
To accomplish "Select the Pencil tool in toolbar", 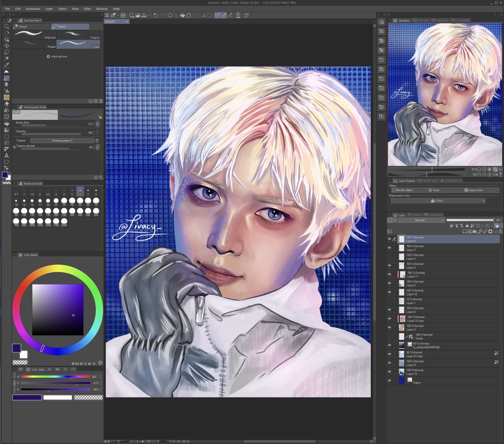I will tap(6, 78).
